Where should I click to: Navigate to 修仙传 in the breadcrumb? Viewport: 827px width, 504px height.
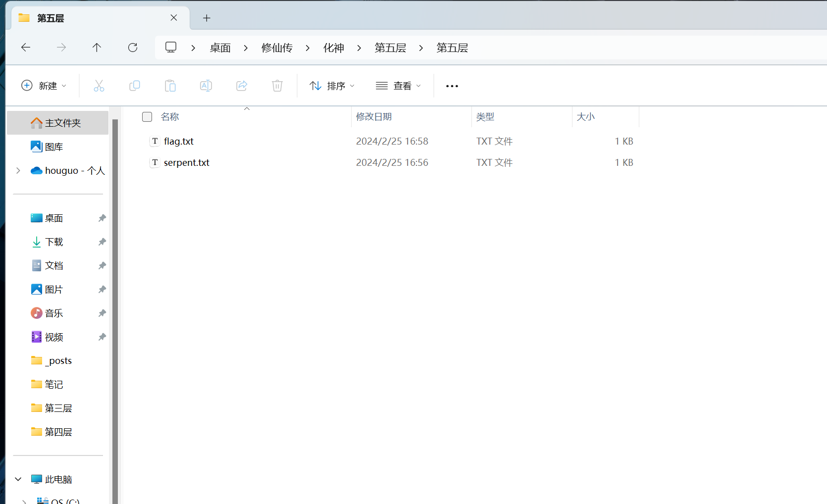click(x=277, y=48)
